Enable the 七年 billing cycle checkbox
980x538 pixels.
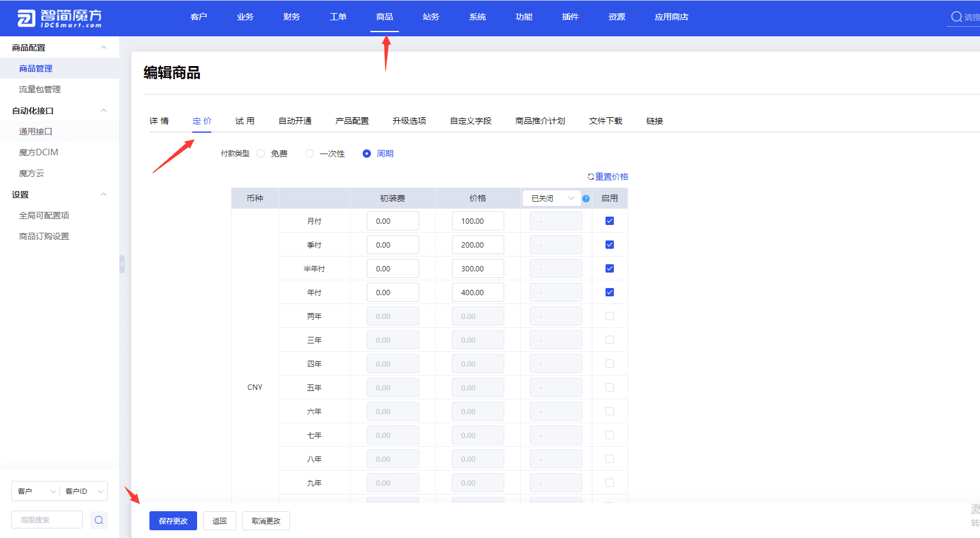click(610, 435)
